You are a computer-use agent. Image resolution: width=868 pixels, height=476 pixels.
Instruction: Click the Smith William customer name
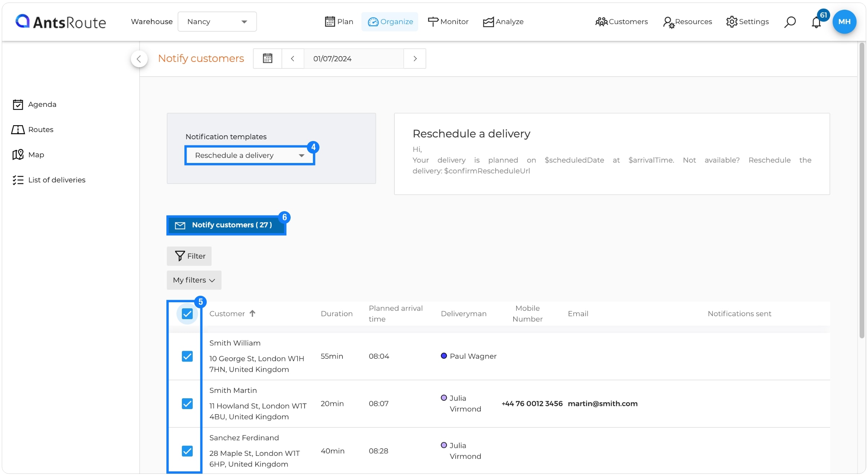(x=235, y=343)
